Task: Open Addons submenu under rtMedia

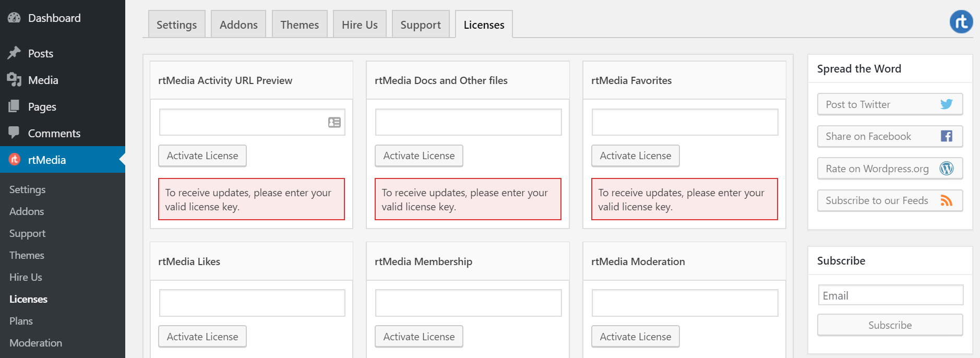Action: point(27,211)
